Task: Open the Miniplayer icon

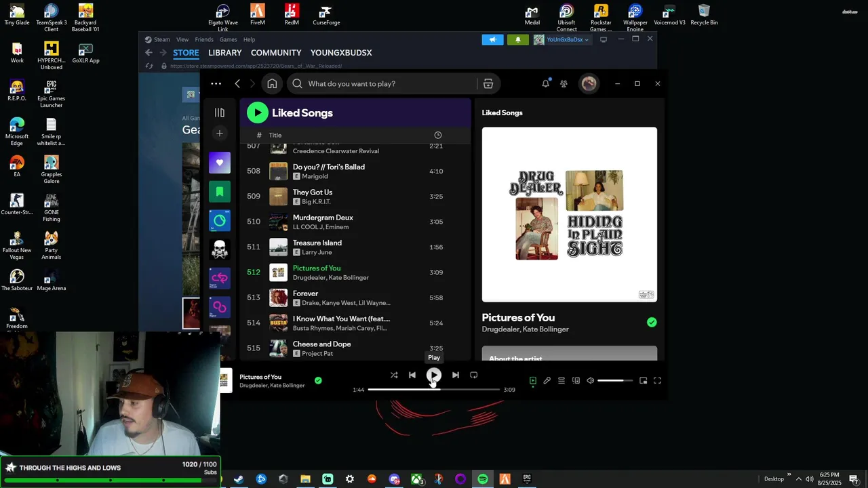Action: click(x=643, y=380)
